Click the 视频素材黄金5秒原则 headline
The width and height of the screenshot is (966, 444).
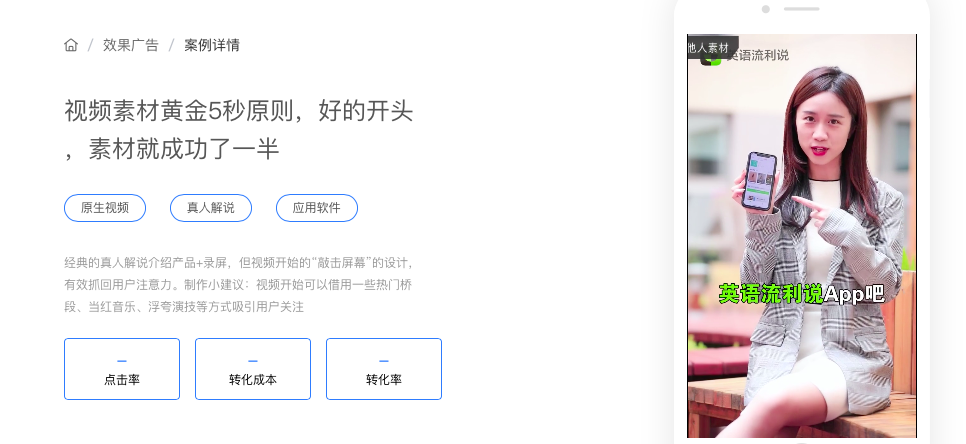(238, 130)
